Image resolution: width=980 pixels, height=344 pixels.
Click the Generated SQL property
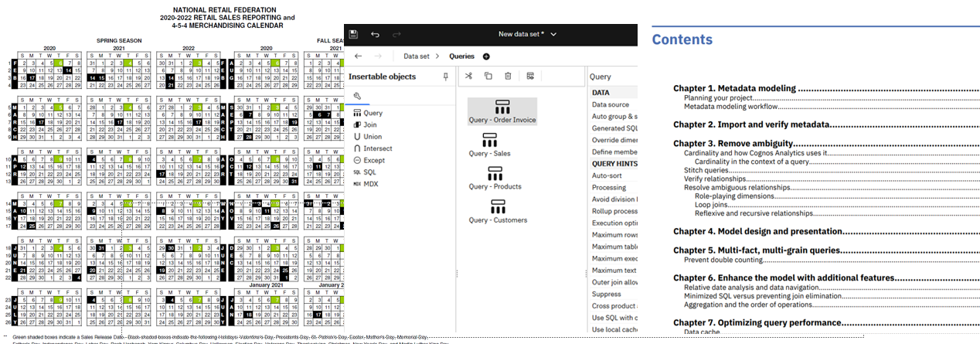pos(614,128)
